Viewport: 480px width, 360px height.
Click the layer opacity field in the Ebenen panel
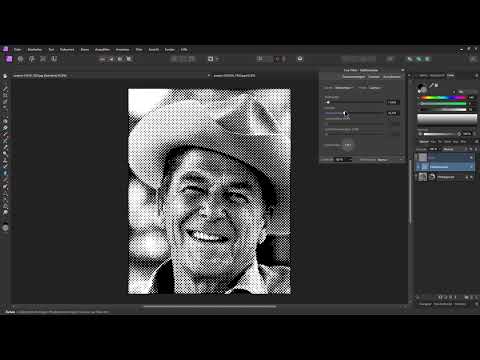click(433, 149)
